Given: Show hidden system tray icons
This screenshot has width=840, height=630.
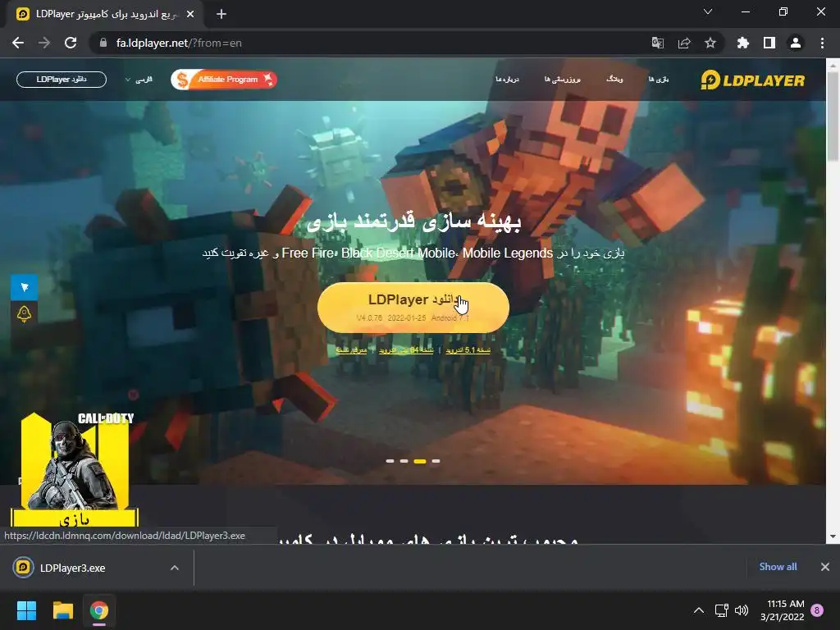Looking at the screenshot, I should [699, 610].
